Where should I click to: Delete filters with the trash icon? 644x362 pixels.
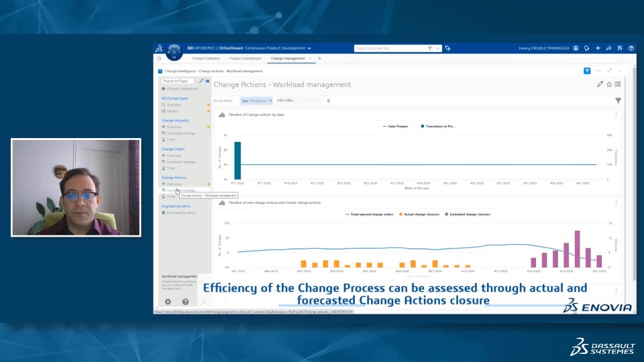[329, 101]
